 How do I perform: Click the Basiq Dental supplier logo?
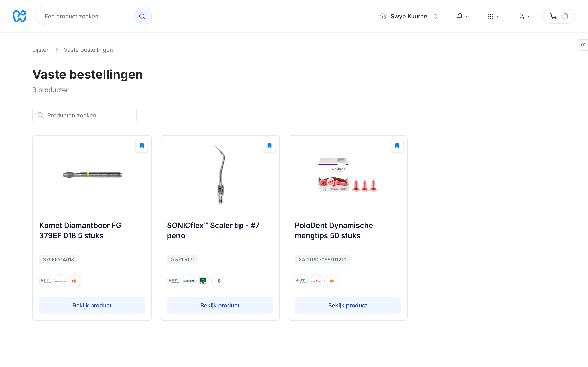pos(188,281)
